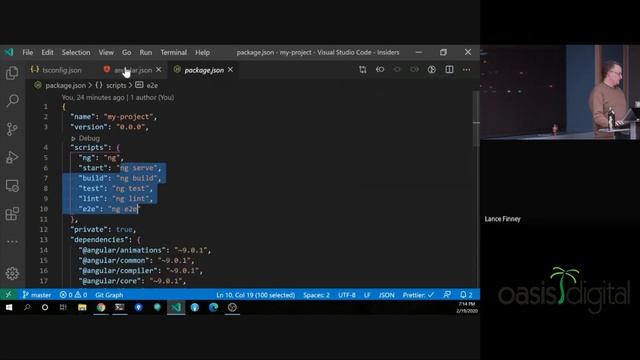Open File Explorer from taskbar
Image resolution: width=640 pixels, height=360 pixels.
(82, 307)
